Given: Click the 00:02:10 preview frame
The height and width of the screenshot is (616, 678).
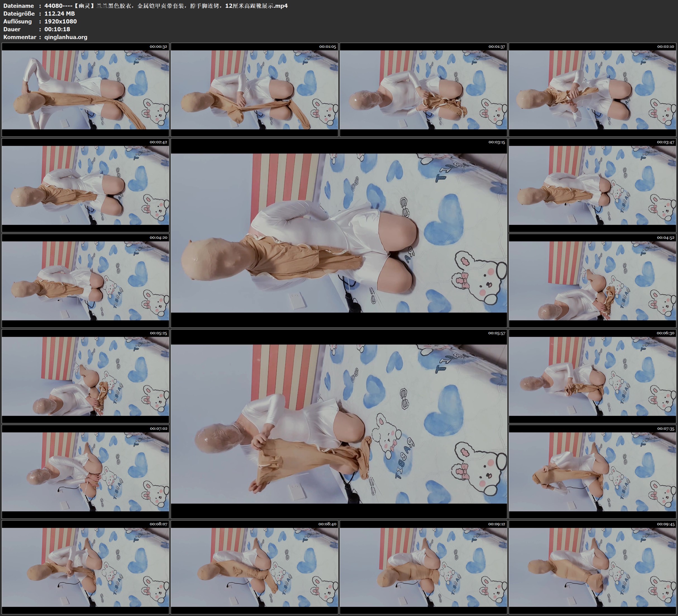Looking at the screenshot, I should (593, 90).
